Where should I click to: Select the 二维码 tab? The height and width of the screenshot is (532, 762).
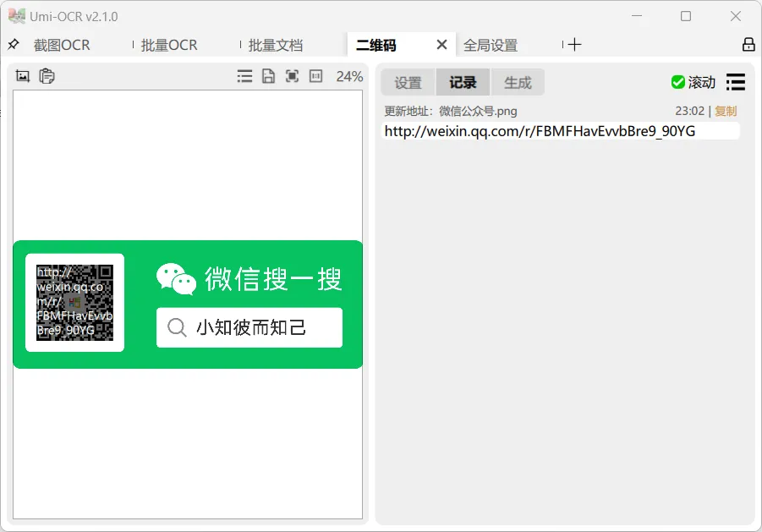pyautogui.click(x=376, y=45)
